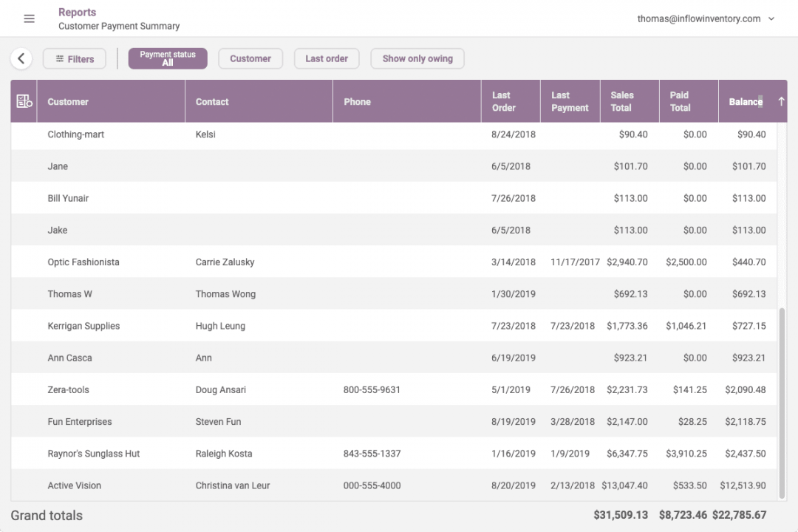Image resolution: width=798 pixels, height=532 pixels.
Task: Go back using the circular back arrow
Action: [x=21, y=58]
